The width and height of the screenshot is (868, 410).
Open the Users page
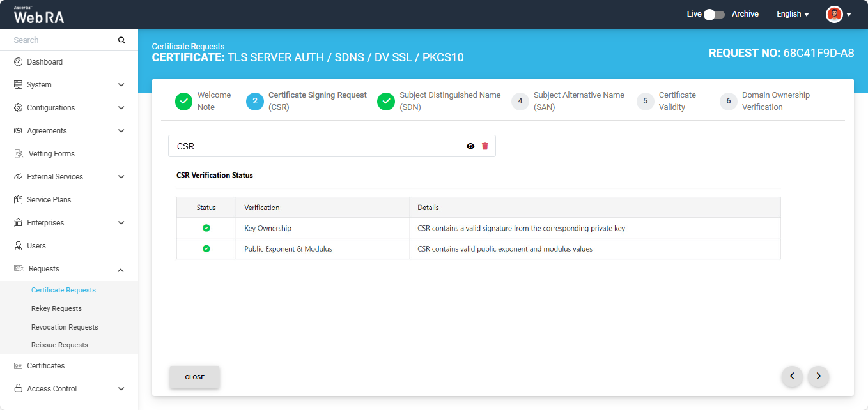36,246
